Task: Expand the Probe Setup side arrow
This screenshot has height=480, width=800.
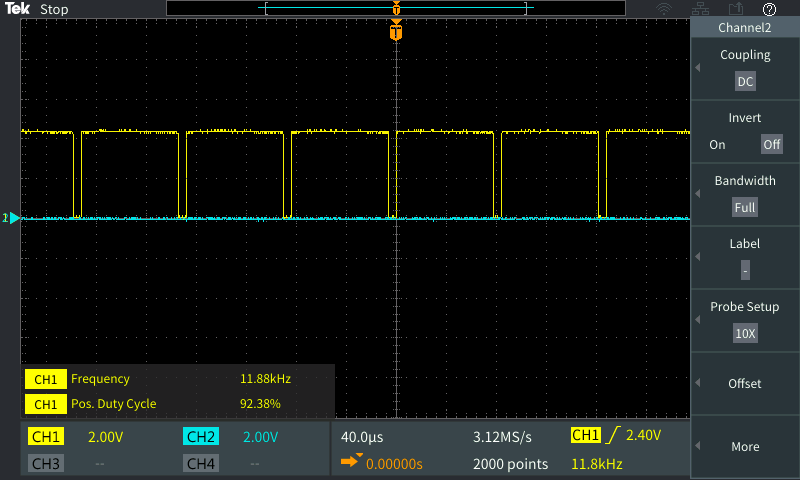Action: 697,319
